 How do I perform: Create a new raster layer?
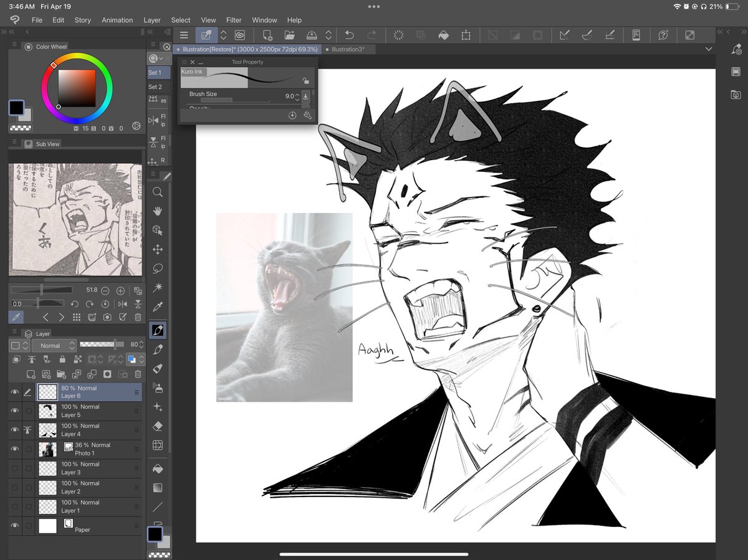(x=31, y=374)
